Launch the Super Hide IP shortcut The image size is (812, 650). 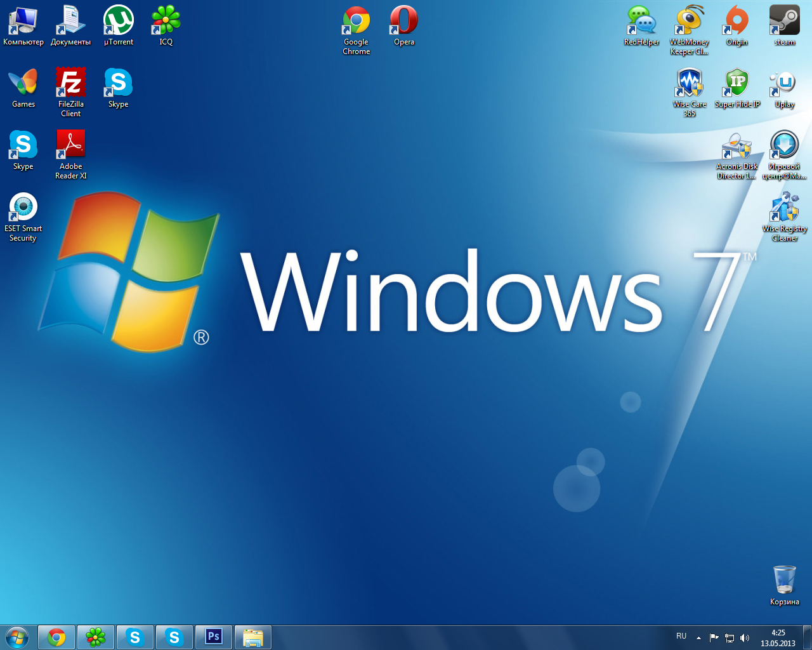coord(737,88)
